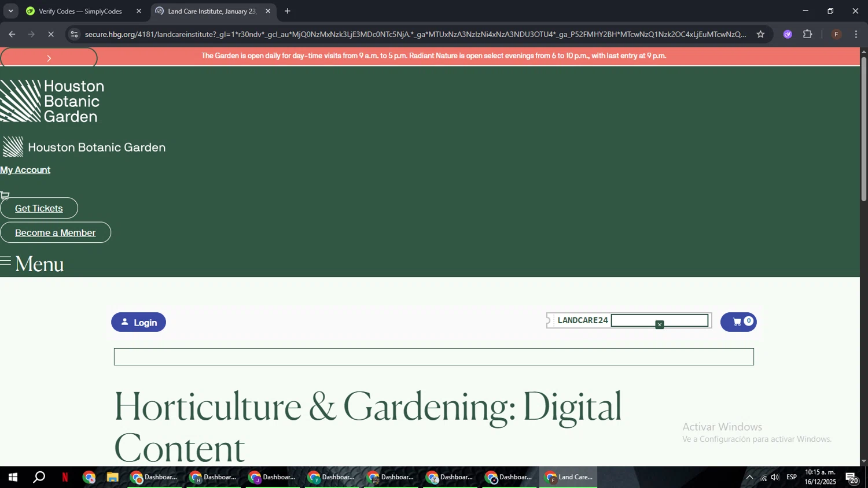Click the Horticulture & Gardening heading
This screenshot has width=868, height=488.
(x=368, y=427)
